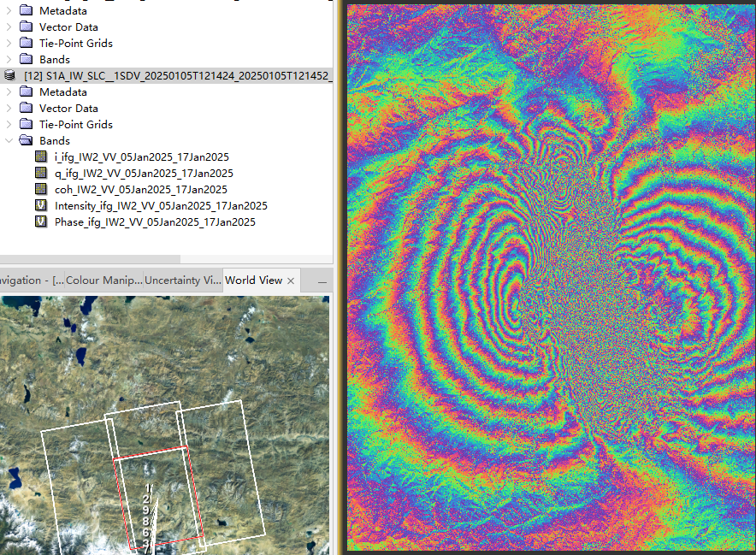The image size is (756, 555).
Task: Click the top Vector Data folder icon
Action: [26, 27]
